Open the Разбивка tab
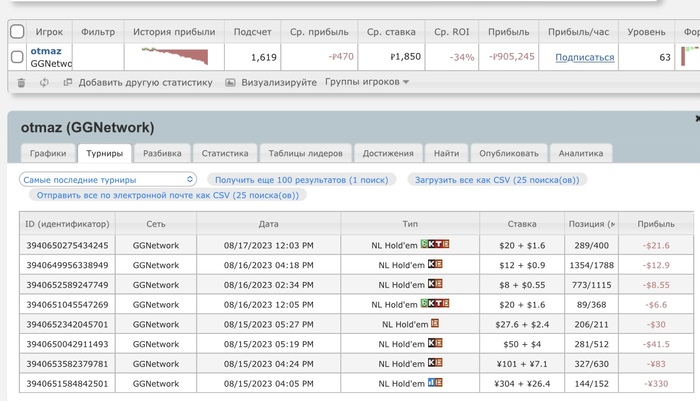The height and width of the screenshot is (401, 700). pyautogui.click(x=162, y=153)
